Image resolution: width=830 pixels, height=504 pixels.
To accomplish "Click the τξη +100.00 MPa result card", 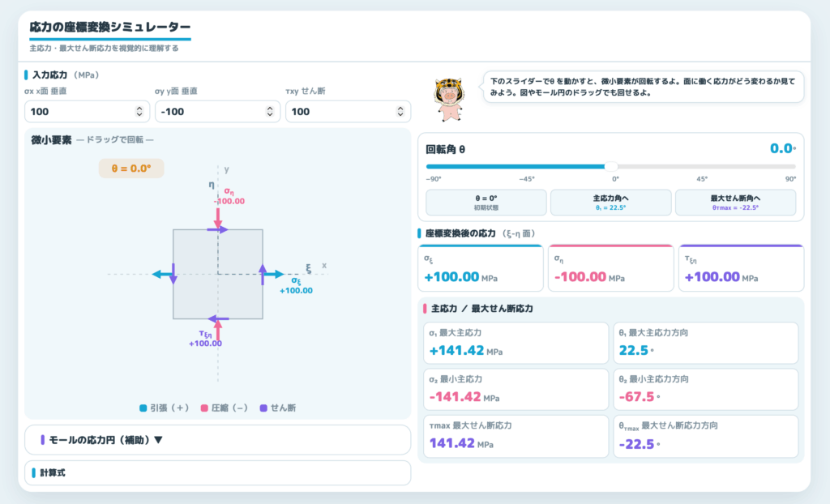I will [741, 268].
